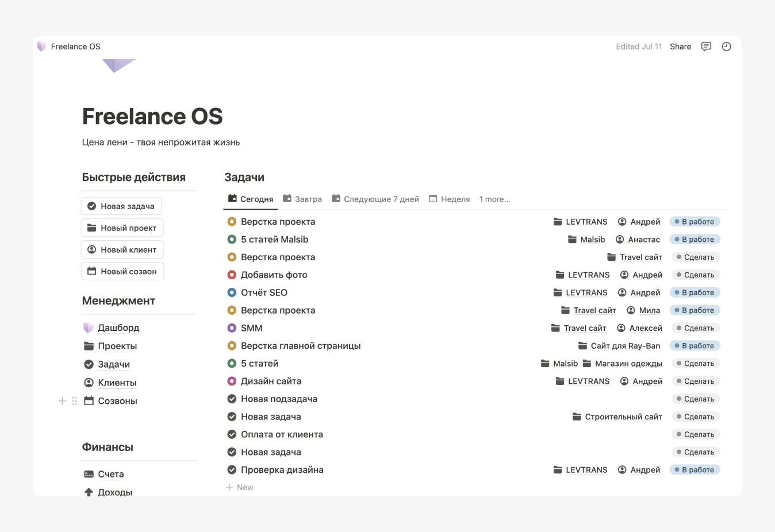Switch to the Сегодня tab
775x532 pixels.
coord(251,199)
